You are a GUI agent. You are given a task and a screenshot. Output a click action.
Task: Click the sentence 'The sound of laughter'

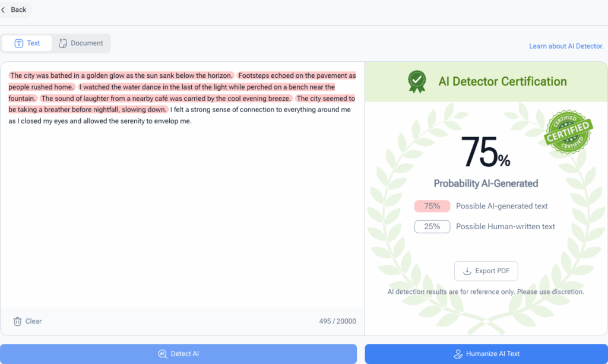click(x=166, y=99)
